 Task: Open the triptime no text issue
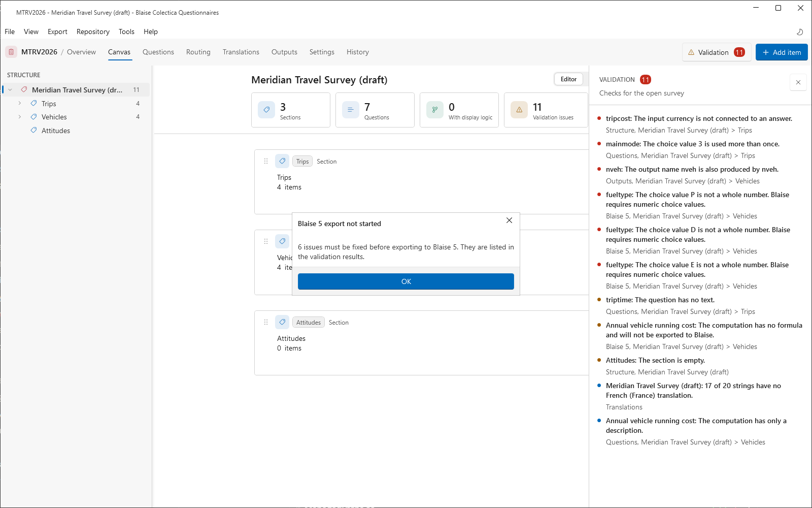[700, 306]
